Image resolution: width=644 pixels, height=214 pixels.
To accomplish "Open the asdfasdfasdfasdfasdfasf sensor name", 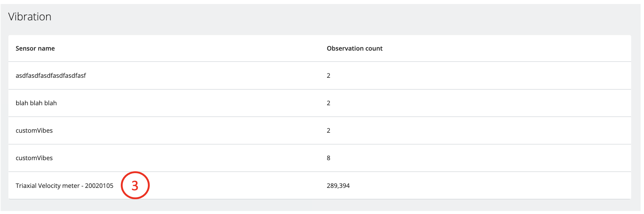I will click(x=51, y=76).
